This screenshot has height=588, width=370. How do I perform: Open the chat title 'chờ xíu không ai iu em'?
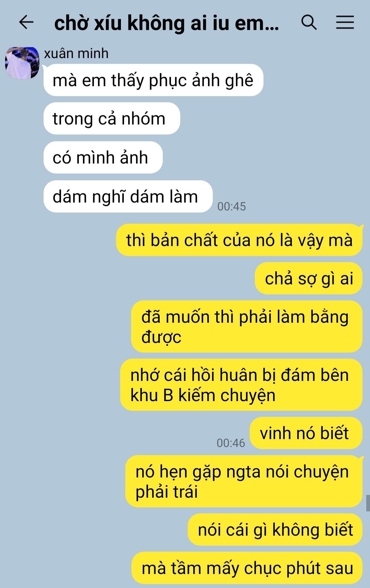click(x=166, y=23)
